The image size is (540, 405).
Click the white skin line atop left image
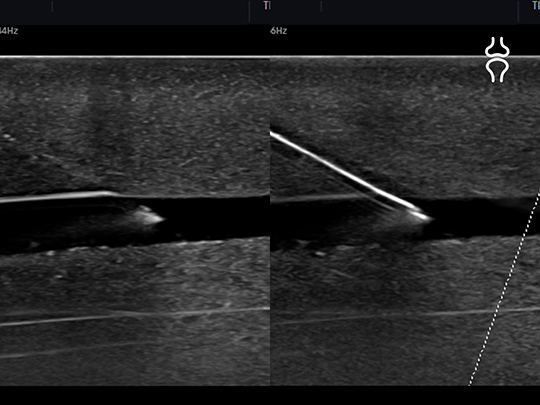point(135,57)
